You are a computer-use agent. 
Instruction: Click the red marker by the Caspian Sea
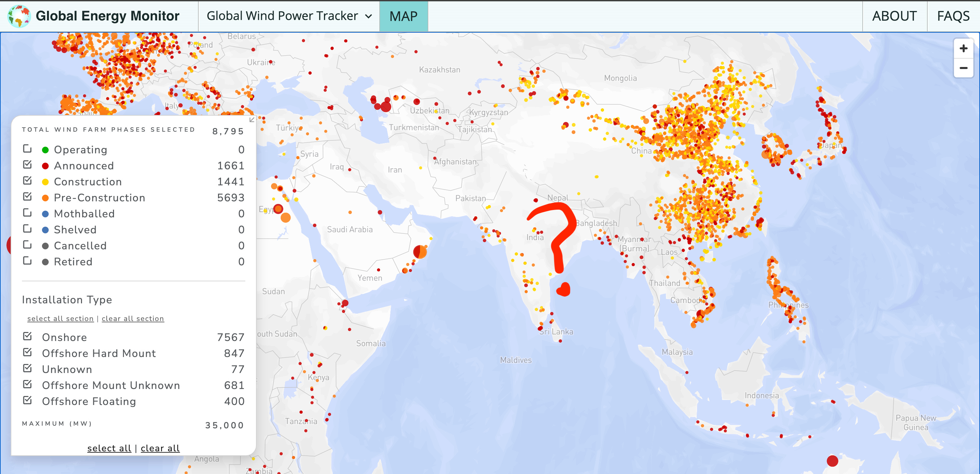(x=385, y=107)
